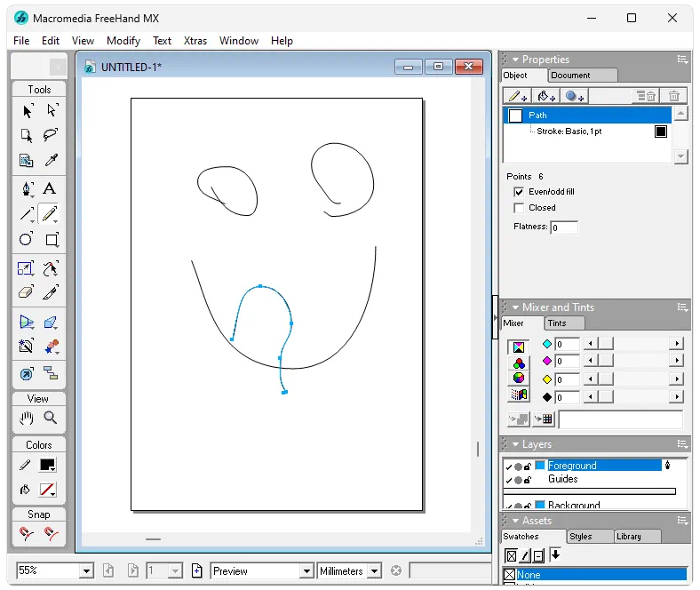
Task: Open the page number dropdown
Action: click(x=176, y=570)
